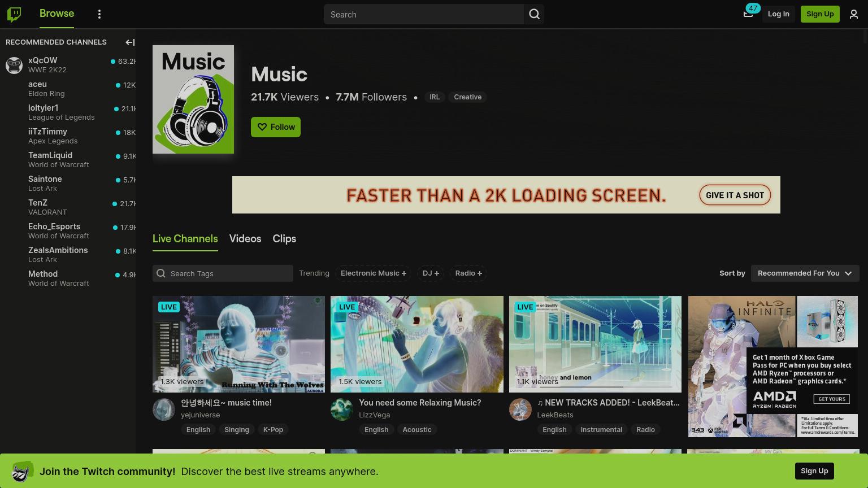
Task: Click the FASTER THAN A 2K banner ad
Action: pos(506,195)
